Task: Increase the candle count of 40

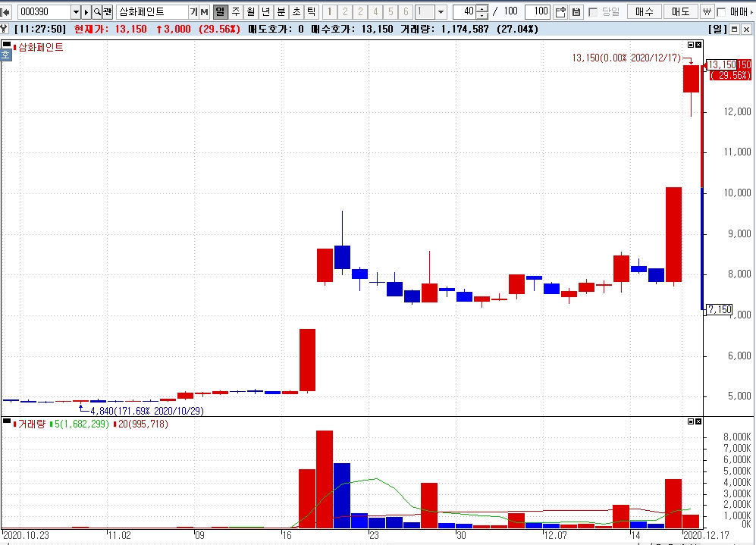Action: [x=482, y=8]
